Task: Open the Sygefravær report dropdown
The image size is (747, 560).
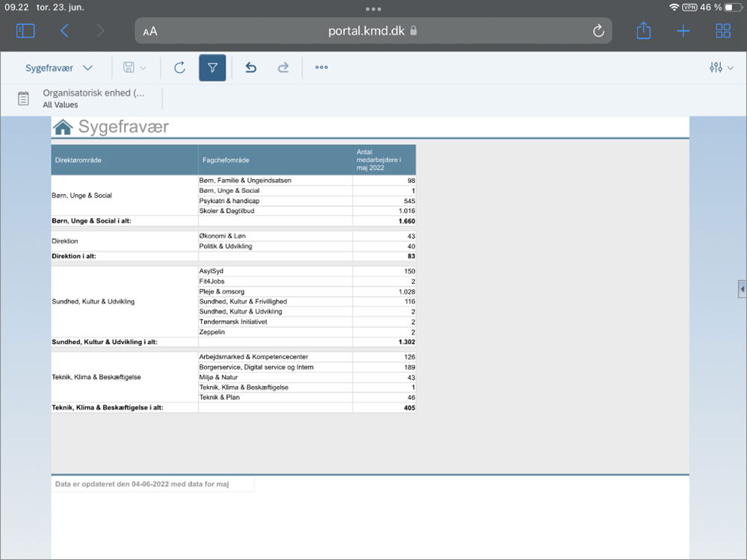Action: 59,68
